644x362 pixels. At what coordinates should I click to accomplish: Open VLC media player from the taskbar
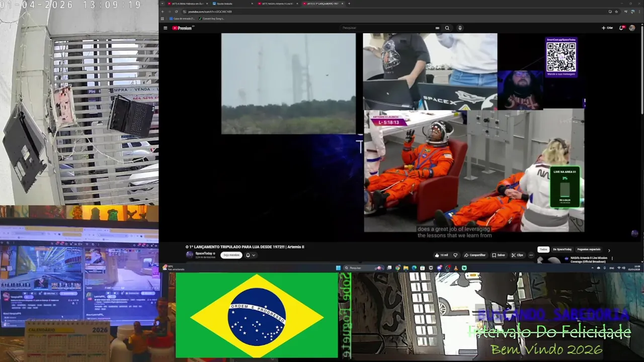[x=456, y=268]
